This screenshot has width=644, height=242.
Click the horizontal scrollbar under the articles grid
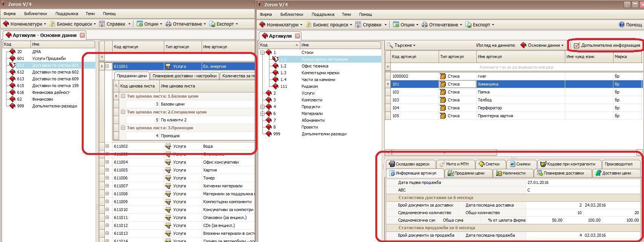coord(444,153)
